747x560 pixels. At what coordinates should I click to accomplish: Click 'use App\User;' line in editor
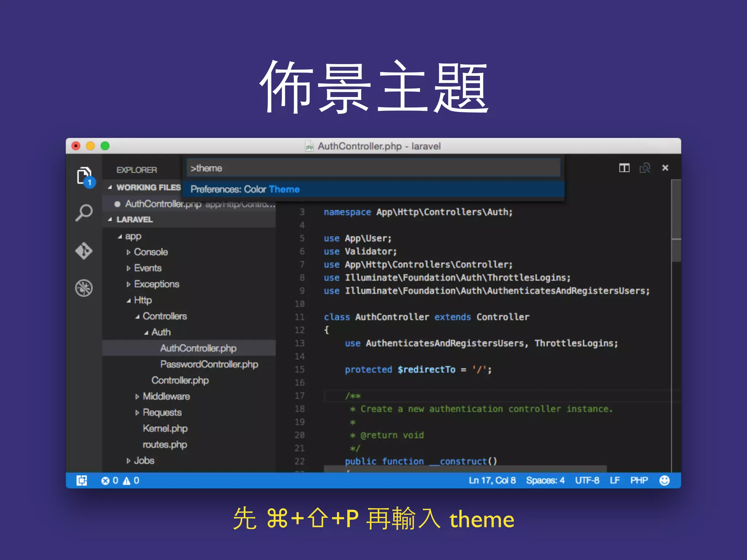(358, 238)
